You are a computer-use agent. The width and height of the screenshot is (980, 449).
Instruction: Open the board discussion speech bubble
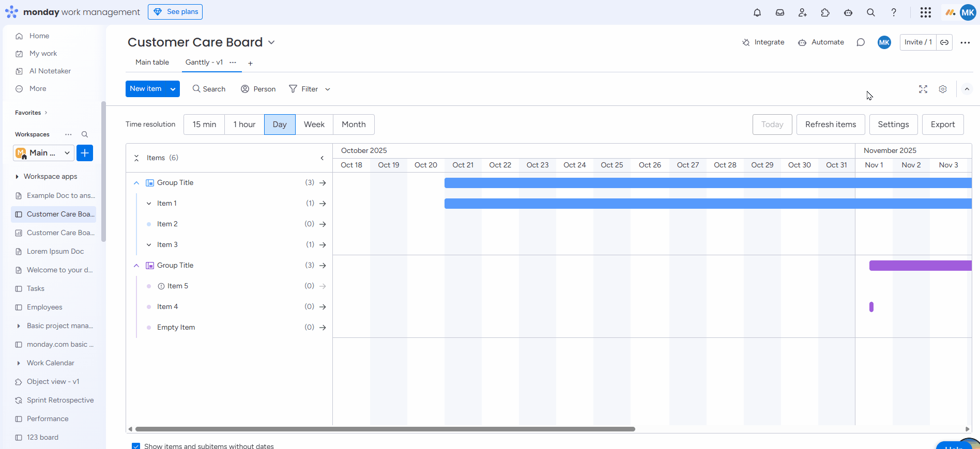pos(861,42)
